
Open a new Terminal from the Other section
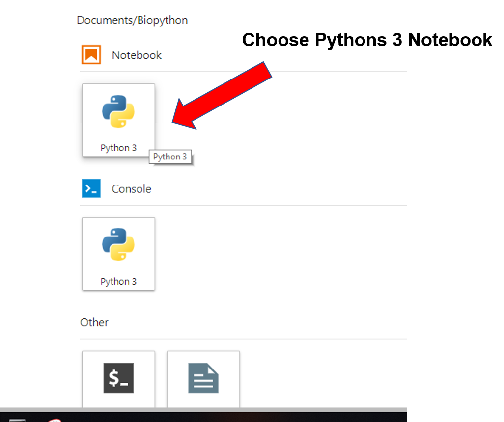[x=118, y=378]
